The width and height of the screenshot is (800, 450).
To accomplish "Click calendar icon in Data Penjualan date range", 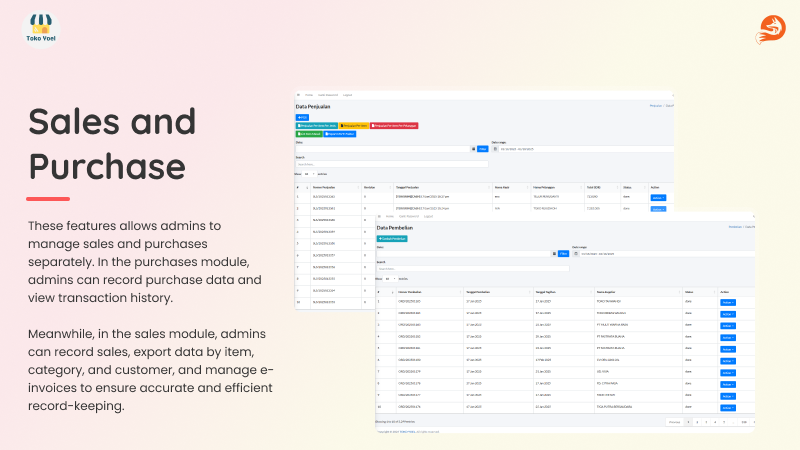I will tap(497, 149).
